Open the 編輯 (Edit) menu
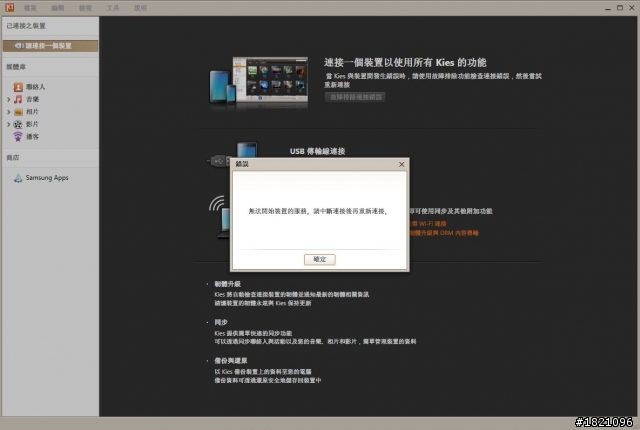Viewport: 640px width, 430px height. [58, 8]
